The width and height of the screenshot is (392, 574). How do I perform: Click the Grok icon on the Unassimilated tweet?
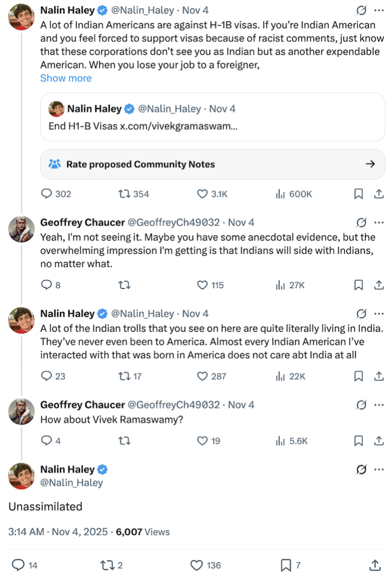362,470
